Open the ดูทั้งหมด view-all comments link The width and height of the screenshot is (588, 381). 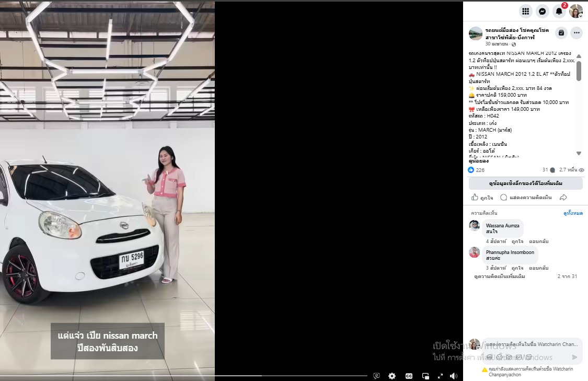coord(573,213)
